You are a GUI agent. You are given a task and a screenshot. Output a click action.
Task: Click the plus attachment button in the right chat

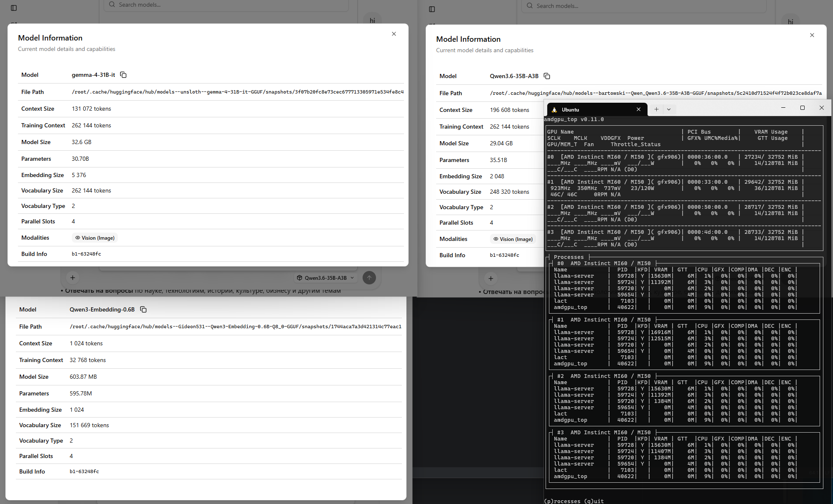click(x=491, y=279)
